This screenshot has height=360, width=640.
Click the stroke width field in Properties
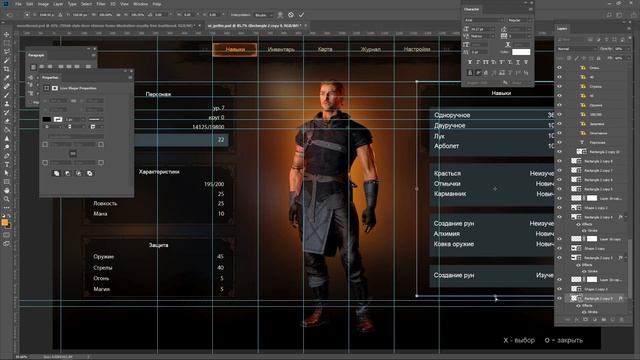pyautogui.click(x=73, y=119)
